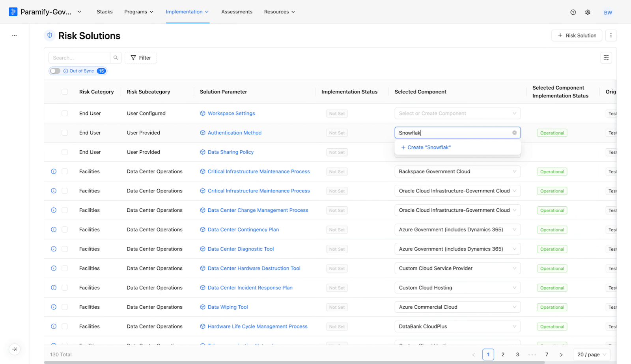Open the BW user avatar

608,12
